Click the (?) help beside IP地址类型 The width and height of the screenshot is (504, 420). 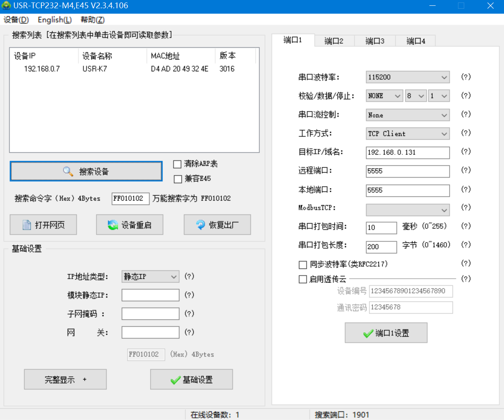coord(189,276)
